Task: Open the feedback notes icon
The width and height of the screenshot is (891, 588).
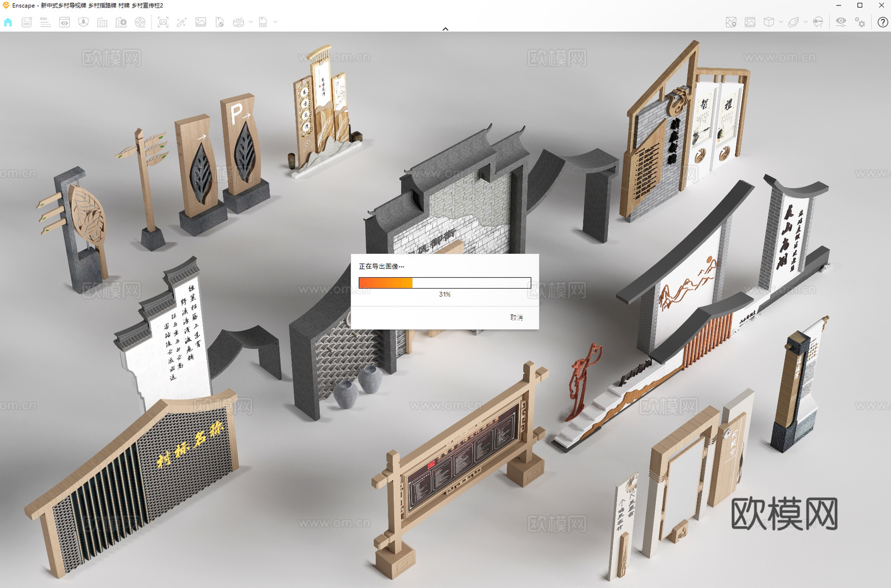Action: [27, 22]
